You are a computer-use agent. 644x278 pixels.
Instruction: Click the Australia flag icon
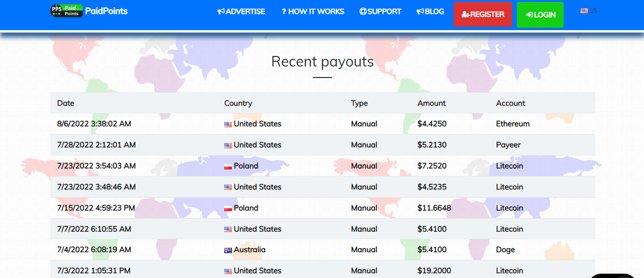(228, 250)
